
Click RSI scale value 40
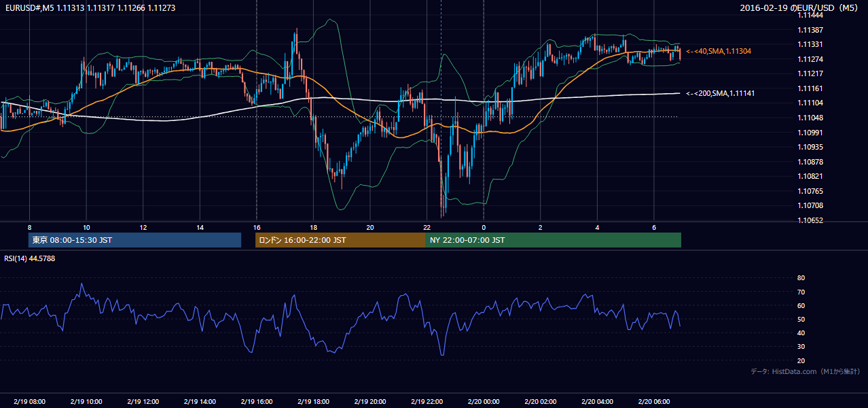pyautogui.click(x=801, y=333)
